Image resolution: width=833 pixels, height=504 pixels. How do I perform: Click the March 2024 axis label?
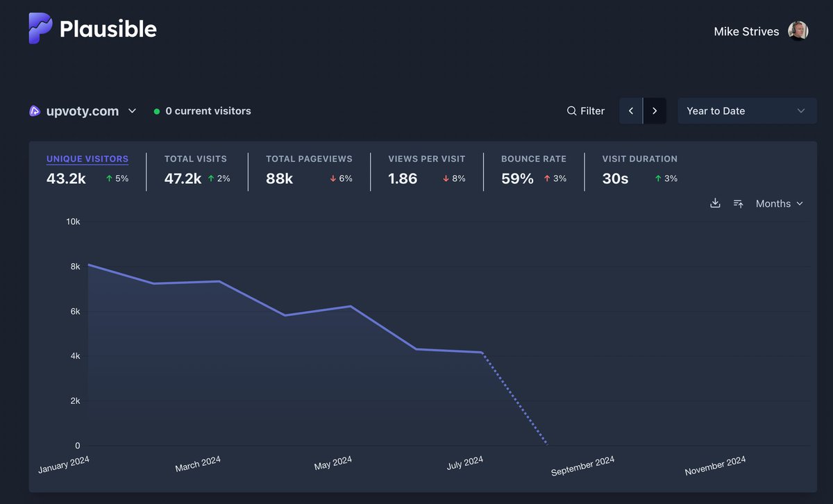(198, 464)
